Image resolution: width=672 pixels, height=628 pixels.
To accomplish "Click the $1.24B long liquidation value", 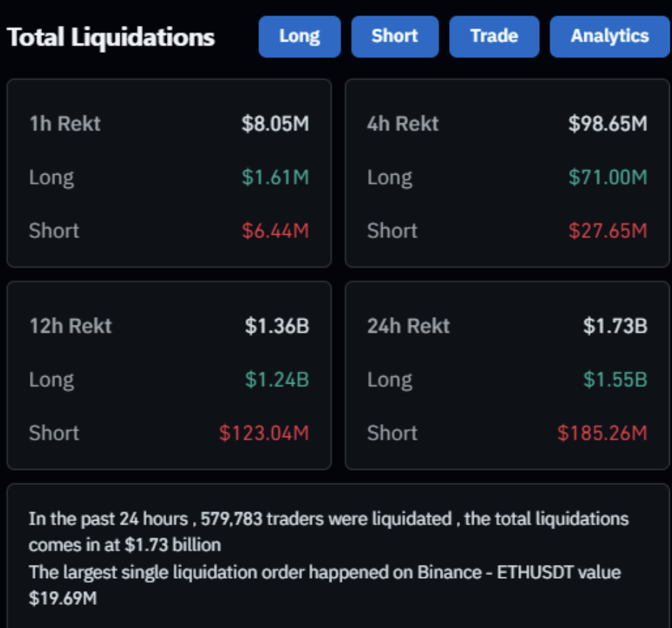I will (276, 379).
